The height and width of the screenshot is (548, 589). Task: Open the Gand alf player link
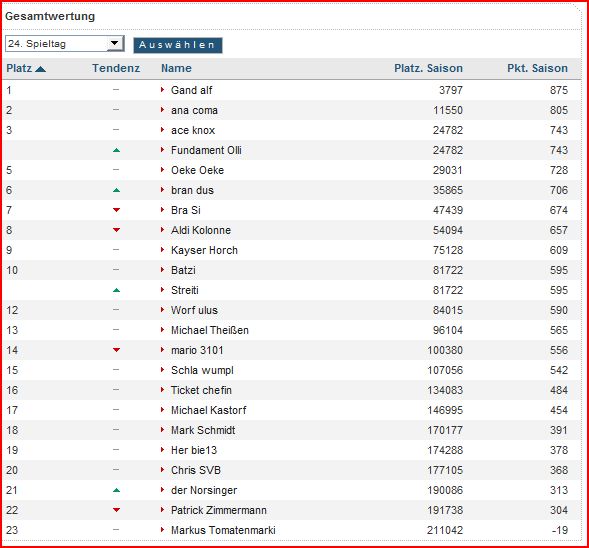[192, 90]
